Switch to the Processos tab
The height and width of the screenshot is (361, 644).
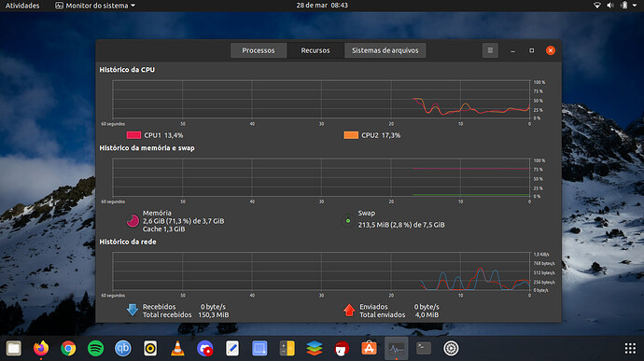pyautogui.click(x=259, y=50)
